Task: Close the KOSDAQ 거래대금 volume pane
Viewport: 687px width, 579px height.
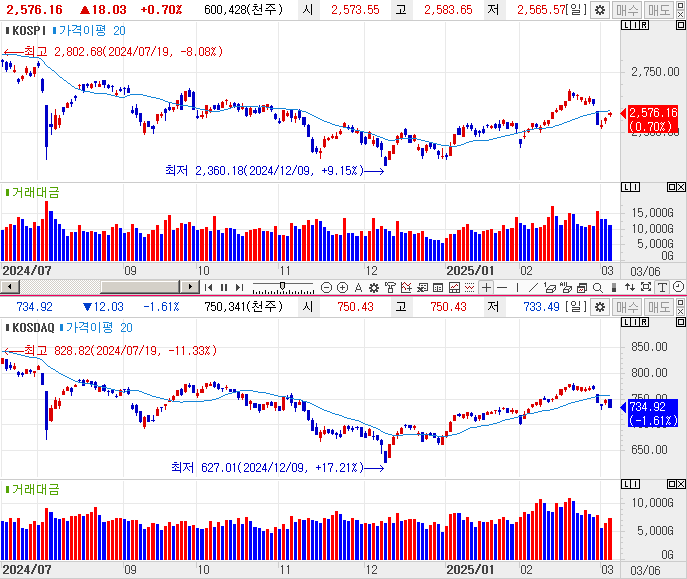Action: tap(681, 484)
